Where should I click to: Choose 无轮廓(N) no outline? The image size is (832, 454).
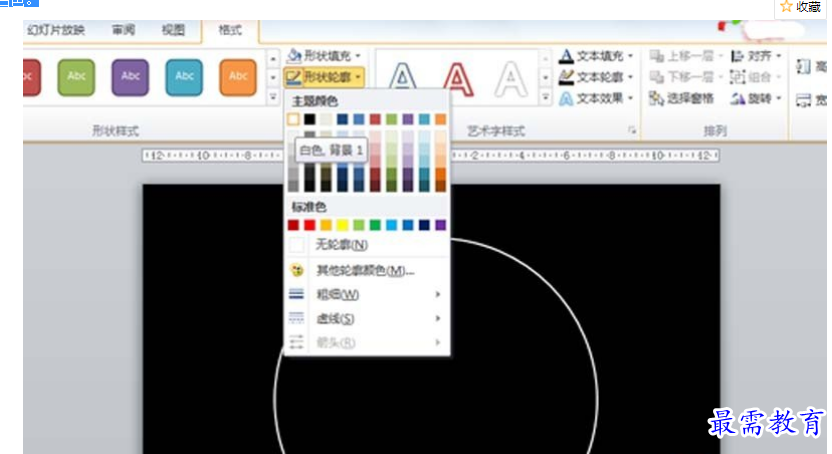coord(367,245)
